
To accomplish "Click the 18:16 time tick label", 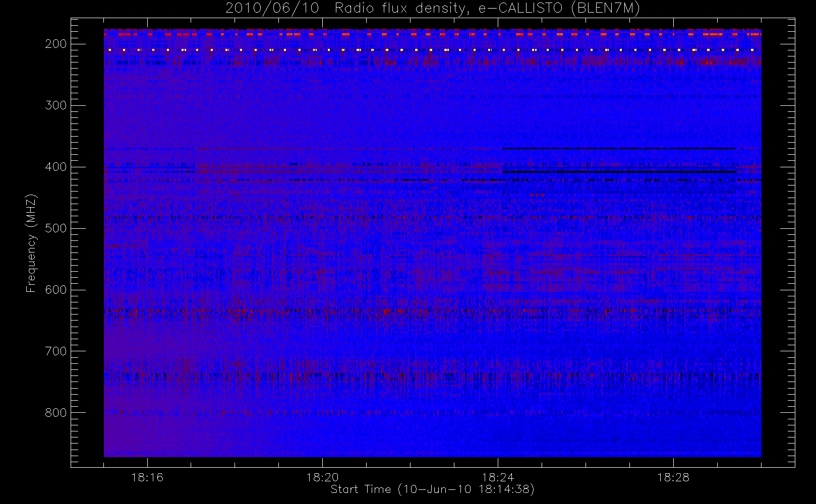I will (x=147, y=477).
